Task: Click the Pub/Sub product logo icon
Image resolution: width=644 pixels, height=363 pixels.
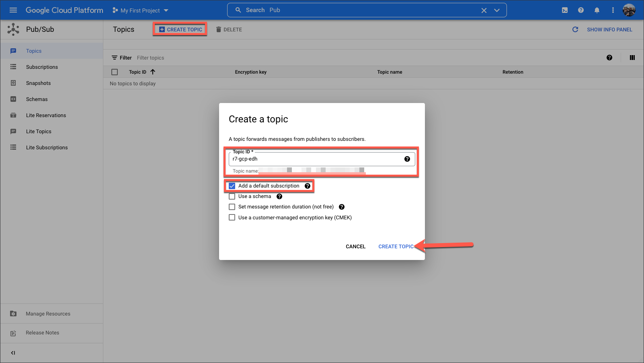Action: pyautogui.click(x=13, y=29)
